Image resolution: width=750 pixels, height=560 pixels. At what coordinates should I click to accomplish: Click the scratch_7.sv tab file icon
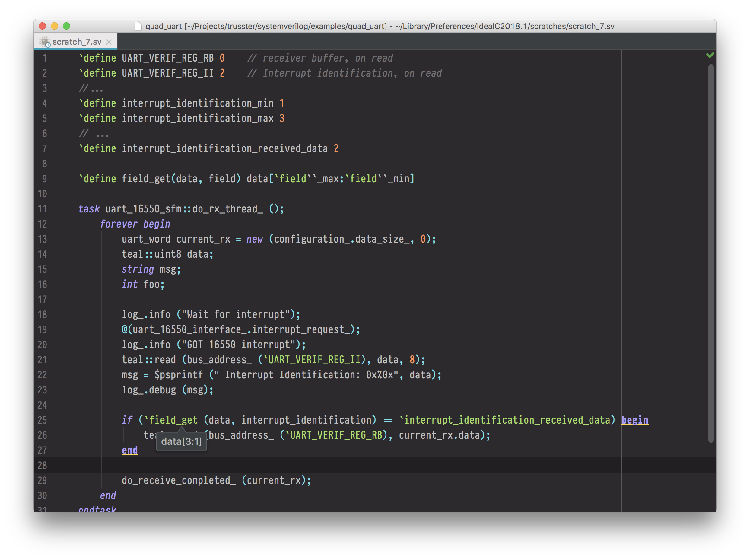point(45,42)
